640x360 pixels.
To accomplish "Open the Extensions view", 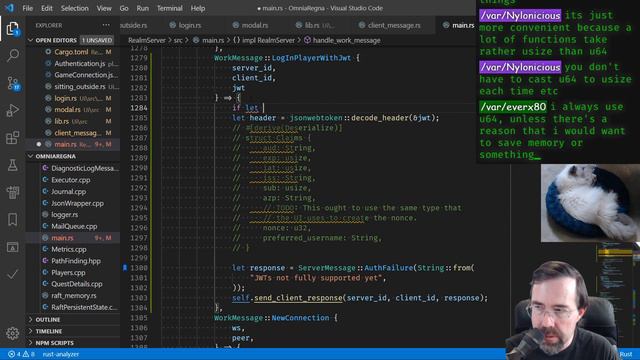I will click(x=12, y=138).
